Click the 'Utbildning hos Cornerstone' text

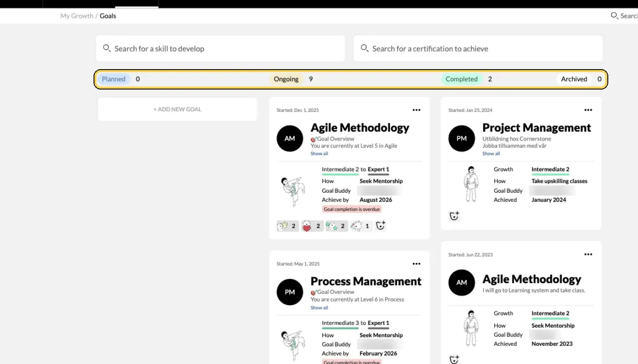pos(517,139)
